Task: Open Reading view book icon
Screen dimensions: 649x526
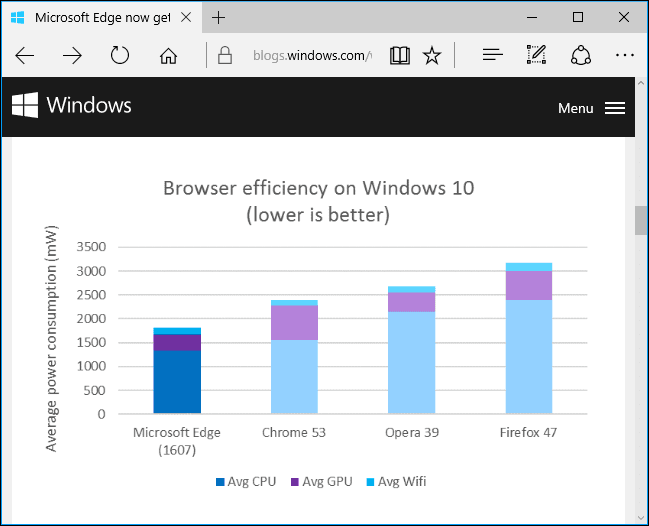Action: point(400,55)
